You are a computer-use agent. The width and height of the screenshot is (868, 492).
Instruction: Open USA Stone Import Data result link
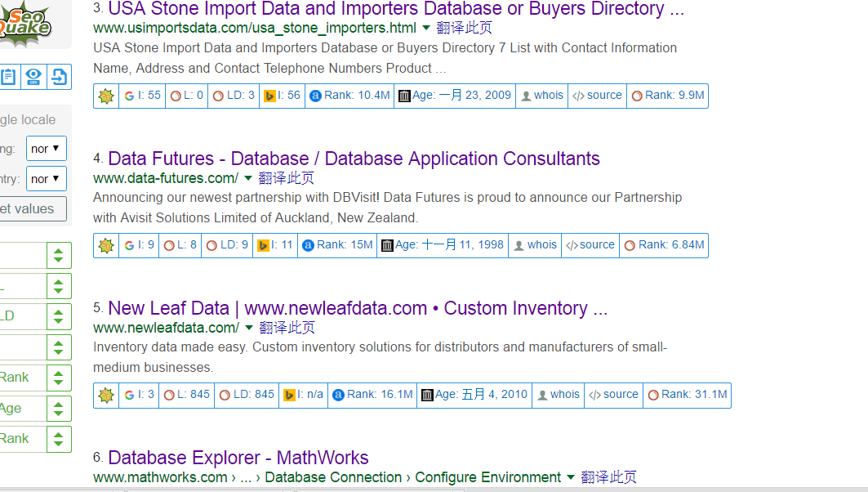(396, 9)
